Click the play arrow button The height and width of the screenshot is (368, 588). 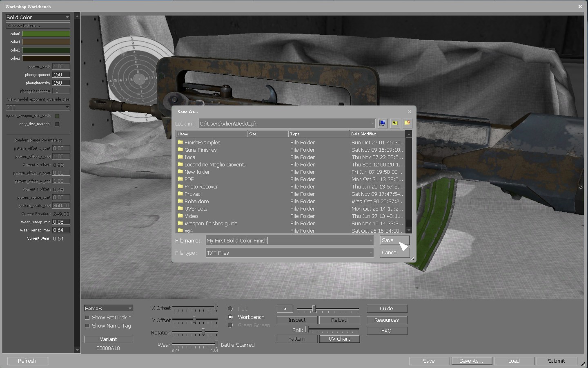285,309
